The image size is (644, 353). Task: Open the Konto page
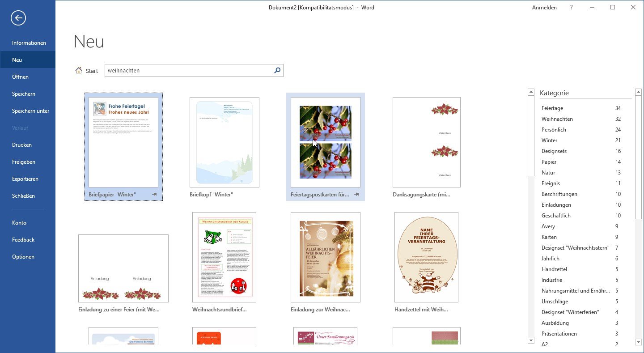(x=28, y=223)
